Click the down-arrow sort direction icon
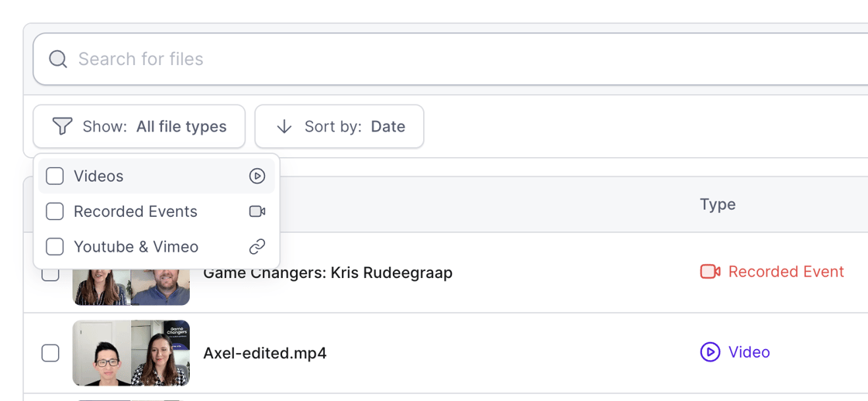 (x=284, y=126)
